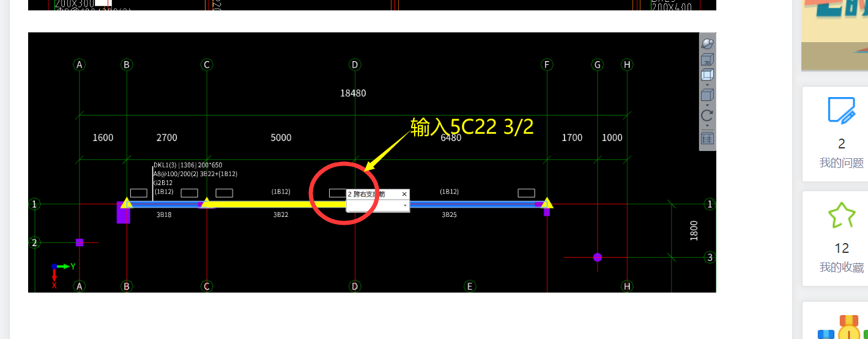Viewport: 868px width, 339px height.
Task: Open the 我的收藏 link
Action: tap(842, 268)
